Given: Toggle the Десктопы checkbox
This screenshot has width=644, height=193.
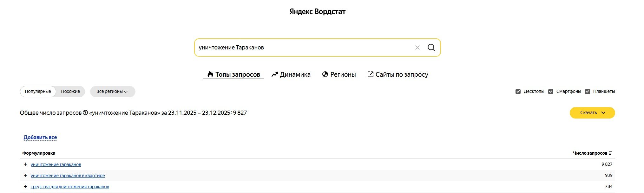Looking at the screenshot, I should [518, 92].
